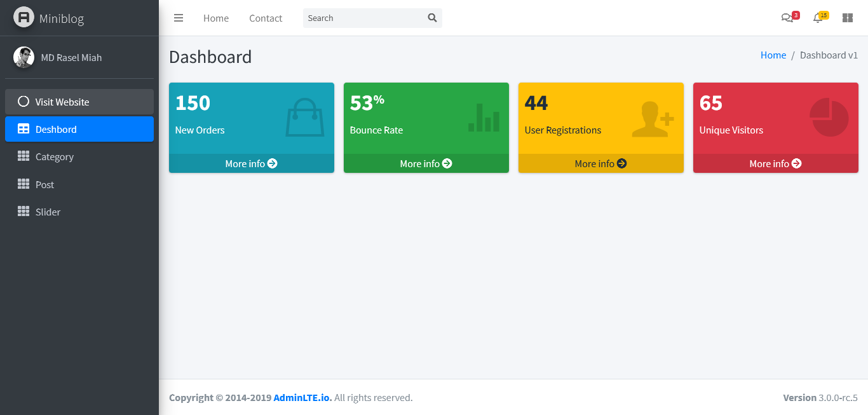The image size is (868, 415).
Task: Visit the AdminLTE.io link in the footer
Action: click(302, 397)
